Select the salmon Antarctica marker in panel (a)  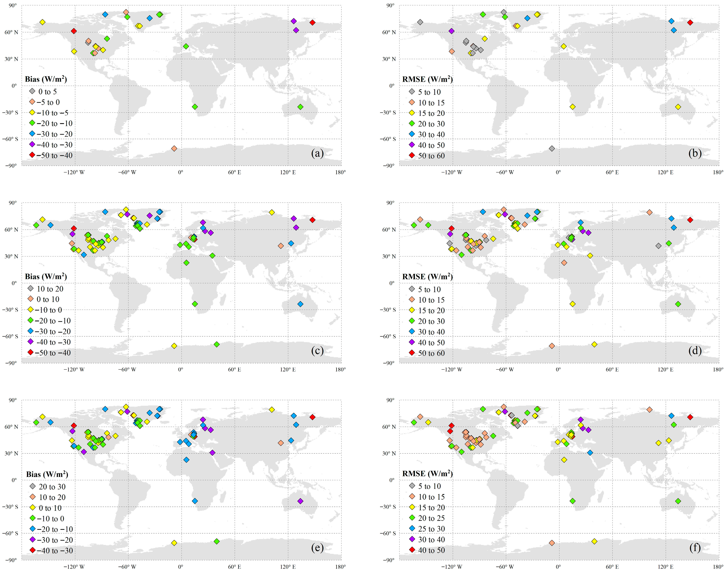pos(174,148)
